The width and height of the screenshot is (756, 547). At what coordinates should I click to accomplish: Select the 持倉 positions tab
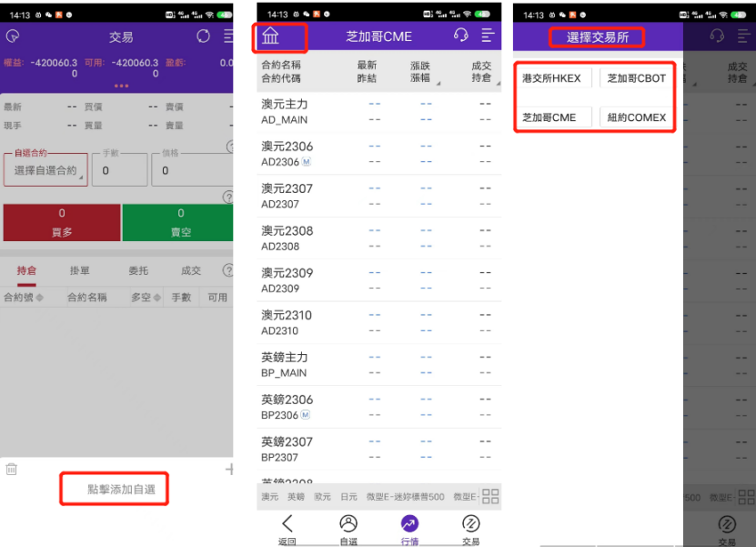point(26,270)
